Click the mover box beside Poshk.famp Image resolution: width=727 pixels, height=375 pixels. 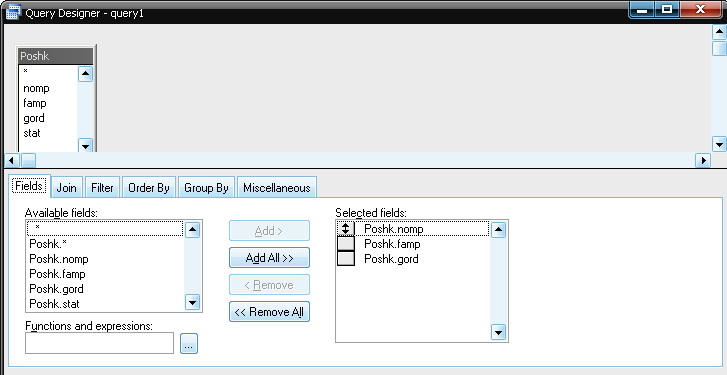tap(345, 243)
